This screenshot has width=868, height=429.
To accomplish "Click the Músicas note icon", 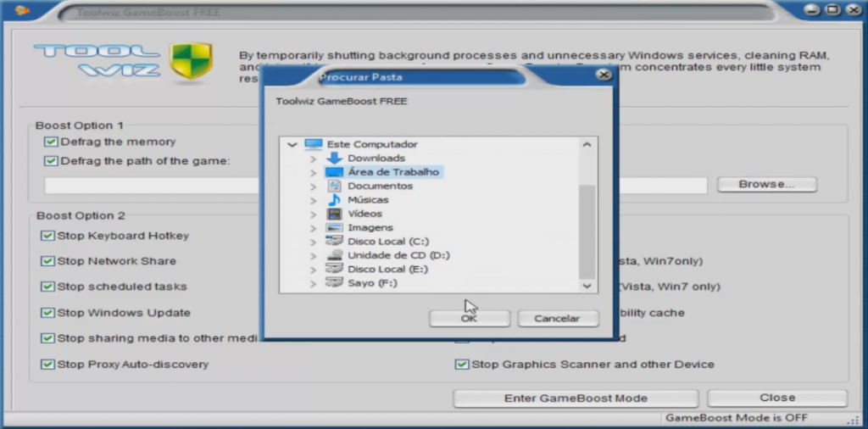I will (x=334, y=200).
